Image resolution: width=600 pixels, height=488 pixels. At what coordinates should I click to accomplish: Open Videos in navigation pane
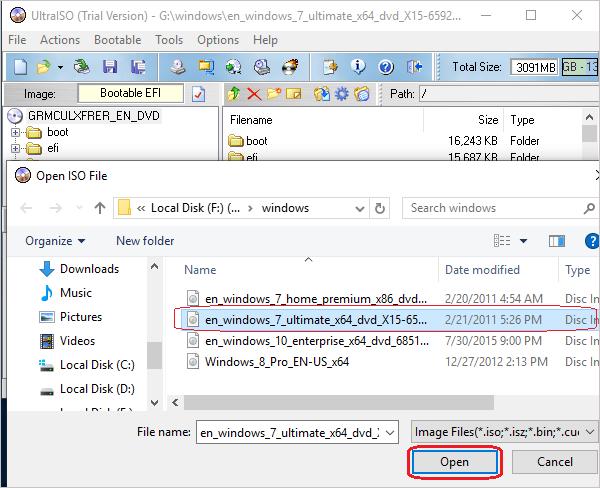point(67,341)
